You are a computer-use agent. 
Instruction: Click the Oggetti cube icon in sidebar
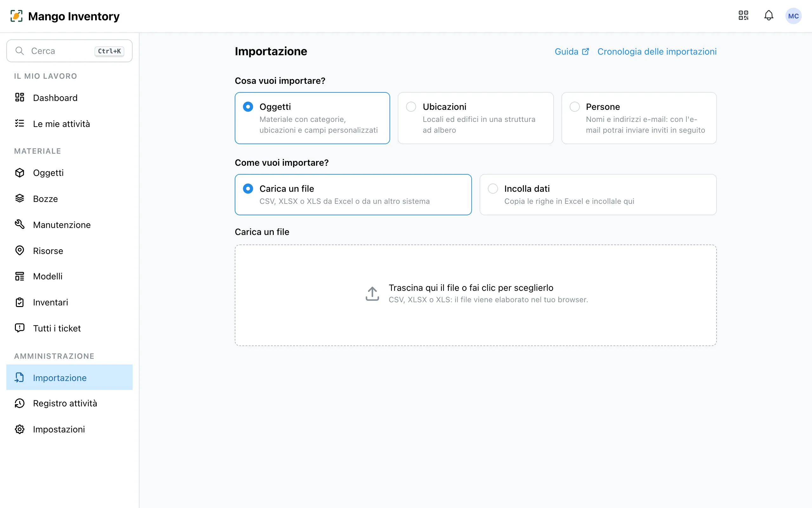coord(20,173)
